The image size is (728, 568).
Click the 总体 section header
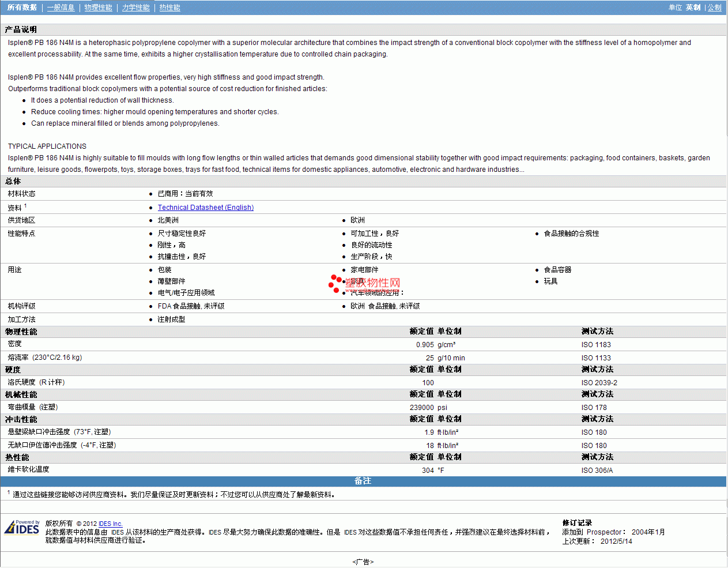point(13,181)
